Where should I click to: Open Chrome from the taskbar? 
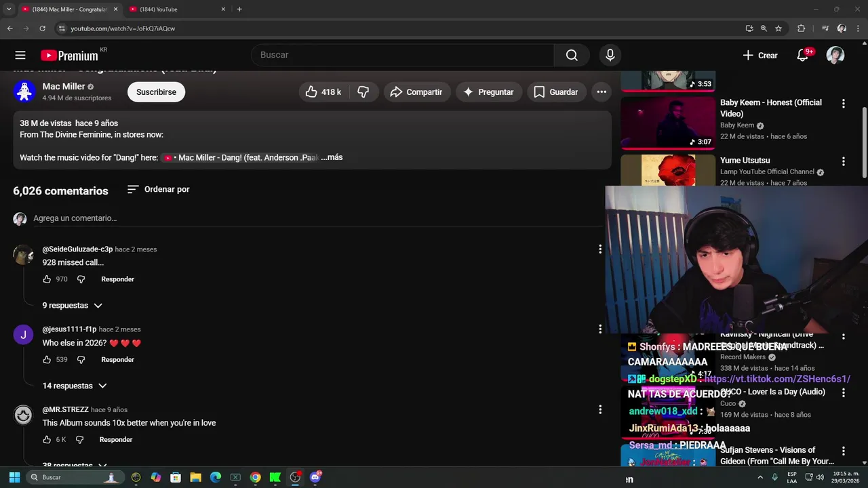point(255,477)
